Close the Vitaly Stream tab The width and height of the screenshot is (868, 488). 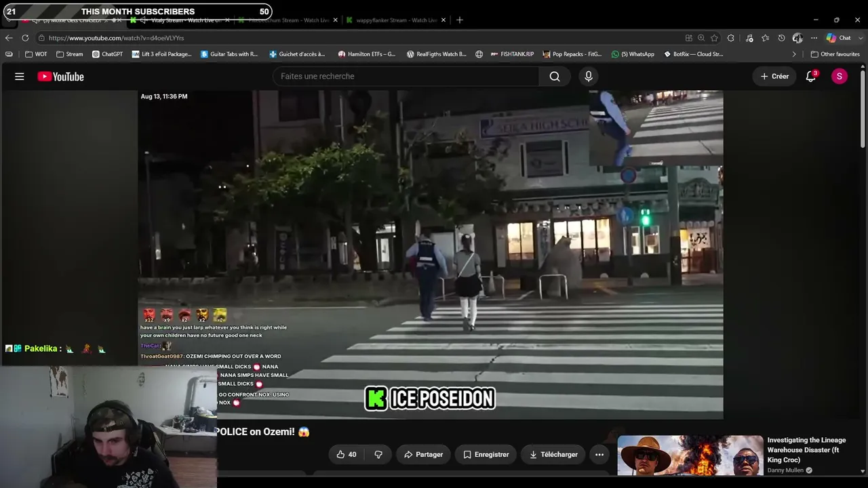(227, 20)
